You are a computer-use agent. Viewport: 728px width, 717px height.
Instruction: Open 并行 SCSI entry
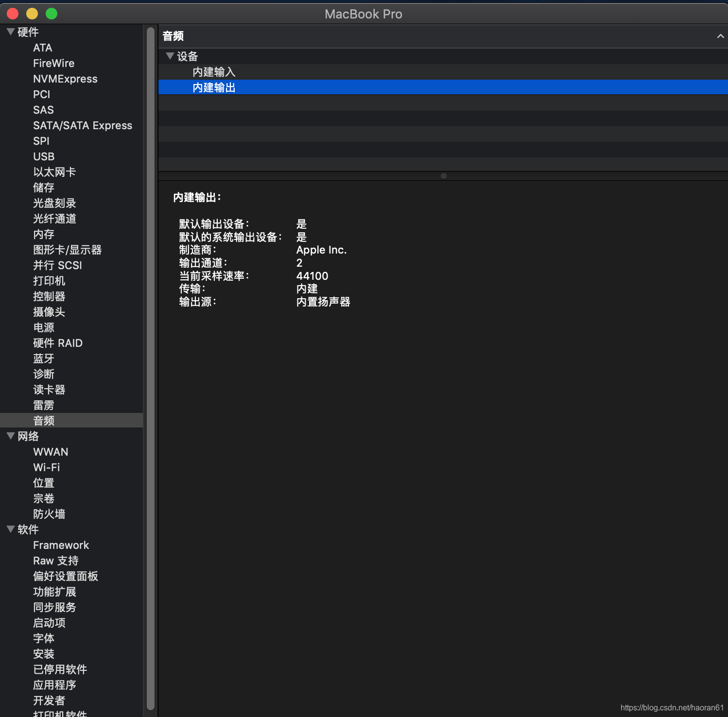[57, 265]
